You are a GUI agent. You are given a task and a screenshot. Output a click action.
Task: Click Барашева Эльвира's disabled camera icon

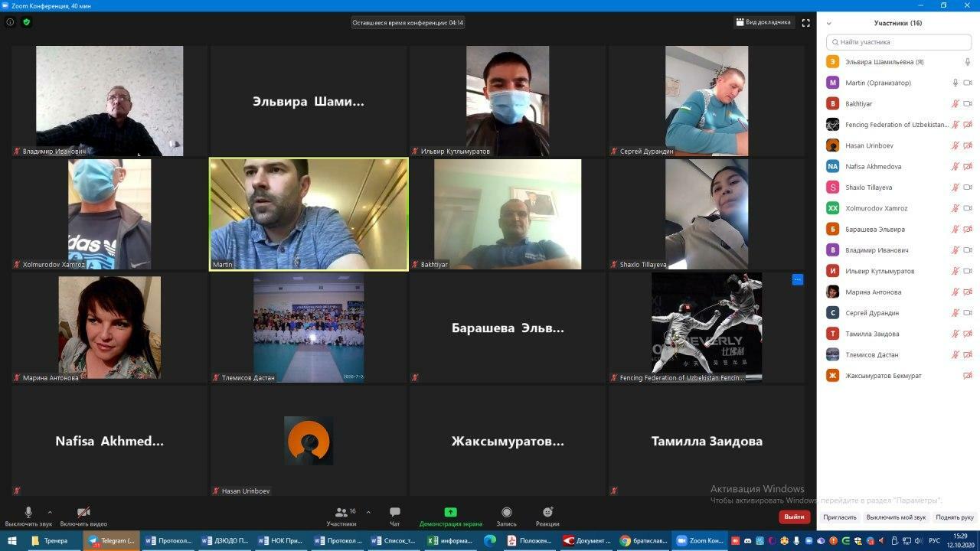click(x=968, y=229)
